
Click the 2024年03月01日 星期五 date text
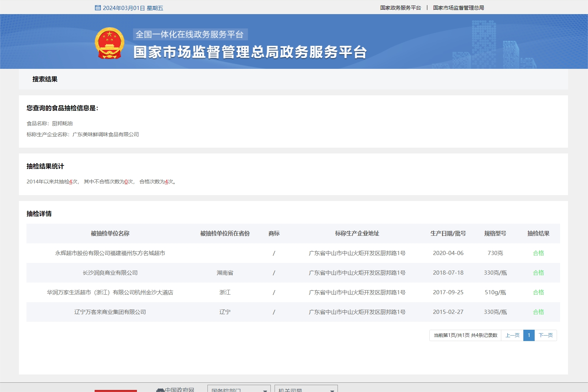pos(133,8)
